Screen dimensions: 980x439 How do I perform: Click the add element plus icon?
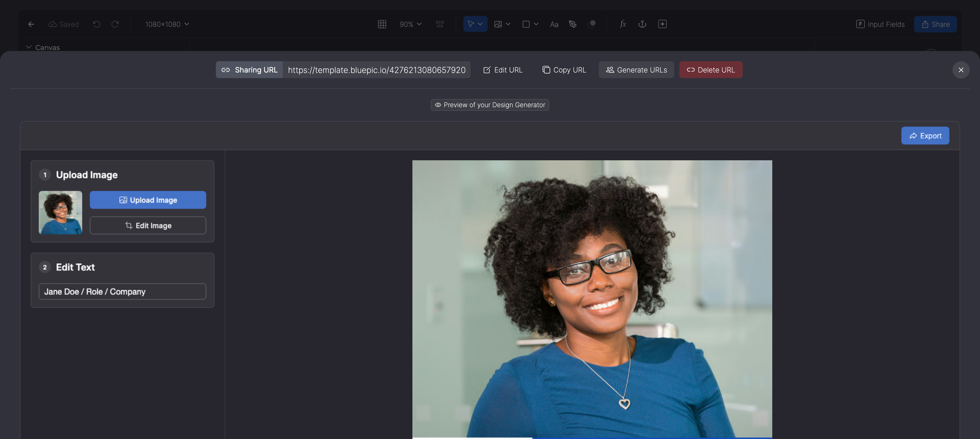pyautogui.click(x=662, y=24)
